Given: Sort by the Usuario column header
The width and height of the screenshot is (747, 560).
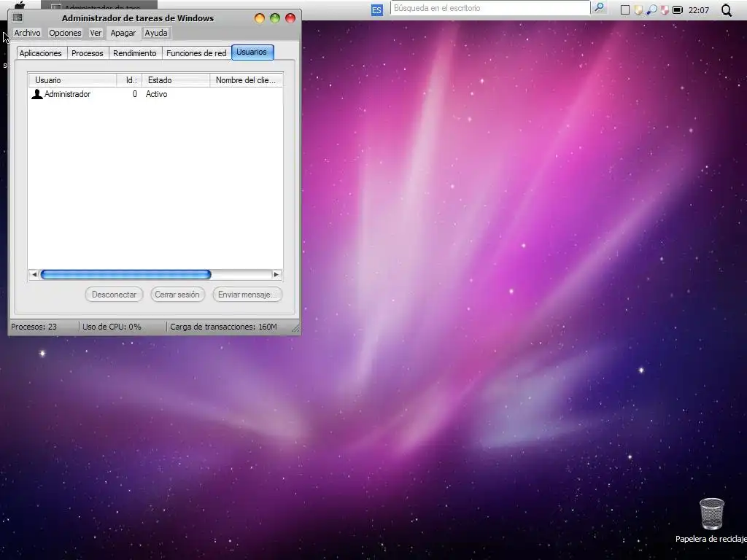Looking at the screenshot, I should tap(72, 80).
